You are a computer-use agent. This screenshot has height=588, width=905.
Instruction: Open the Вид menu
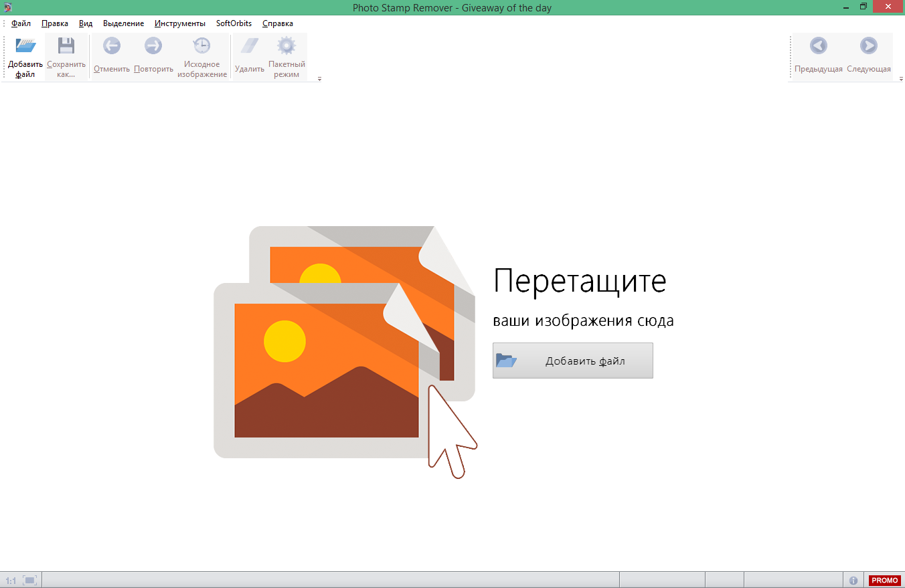pos(86,23)
